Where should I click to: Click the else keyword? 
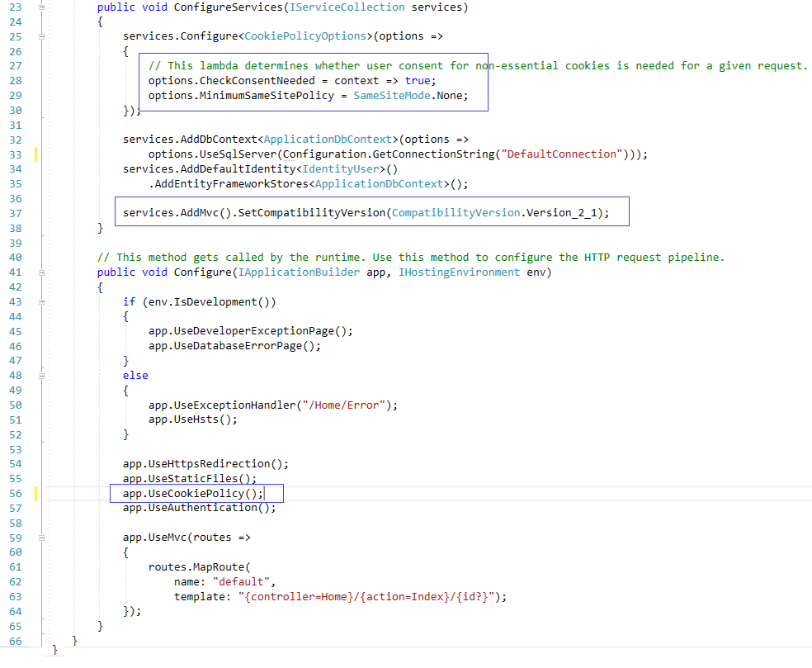click(135, 376)
